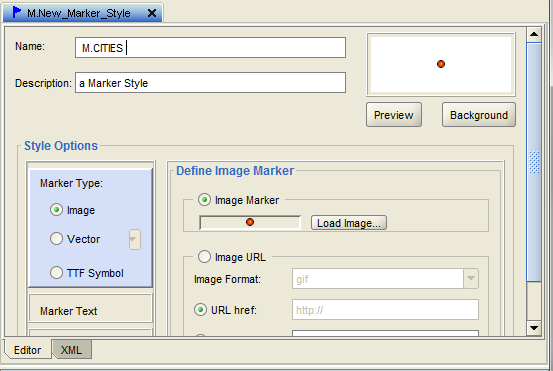The width and height of the screenshot is (553, 371).
Task: Click the Background button
Action: click(x=479, y=115)
